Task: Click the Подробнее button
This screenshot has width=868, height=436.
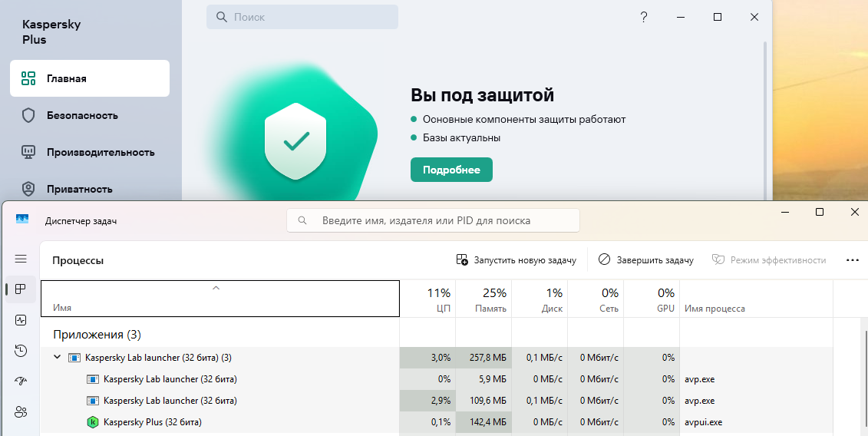Action: click(451, 170)
